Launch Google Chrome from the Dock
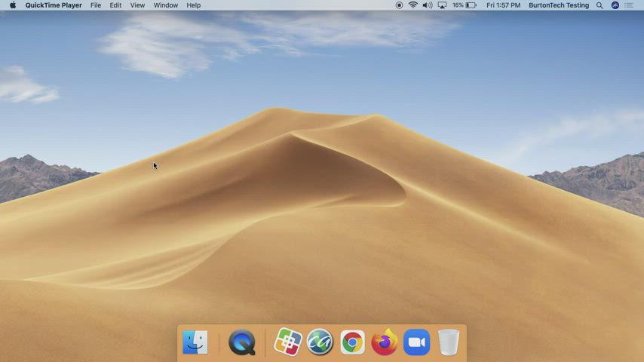This screenshot has height=362, width=644. (352, 342)
